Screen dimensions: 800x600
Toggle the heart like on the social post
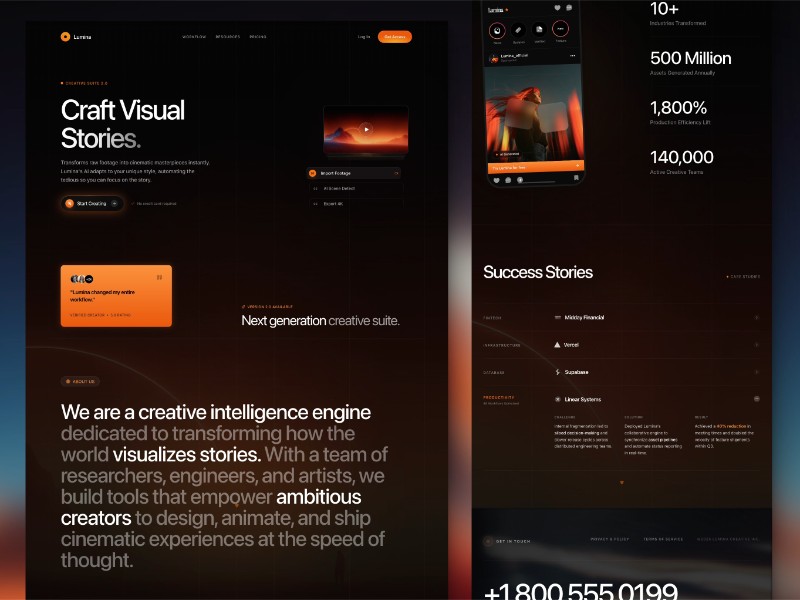coord(495,180)
